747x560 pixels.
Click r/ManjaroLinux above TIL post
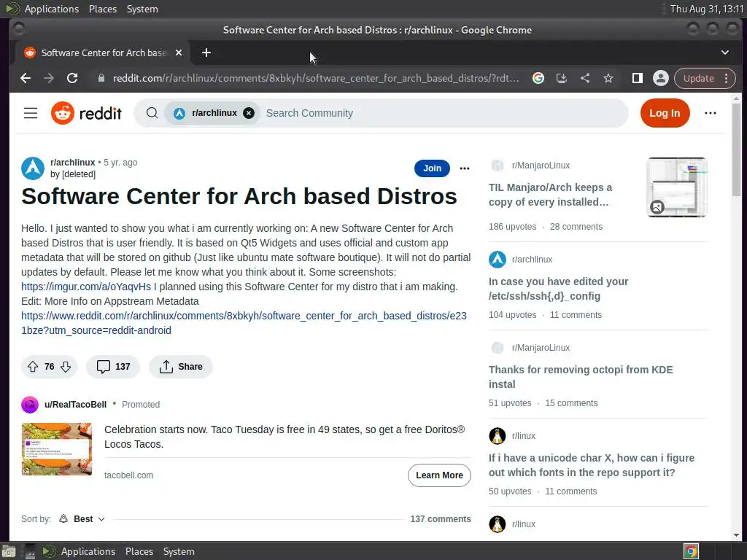[541, 166]
